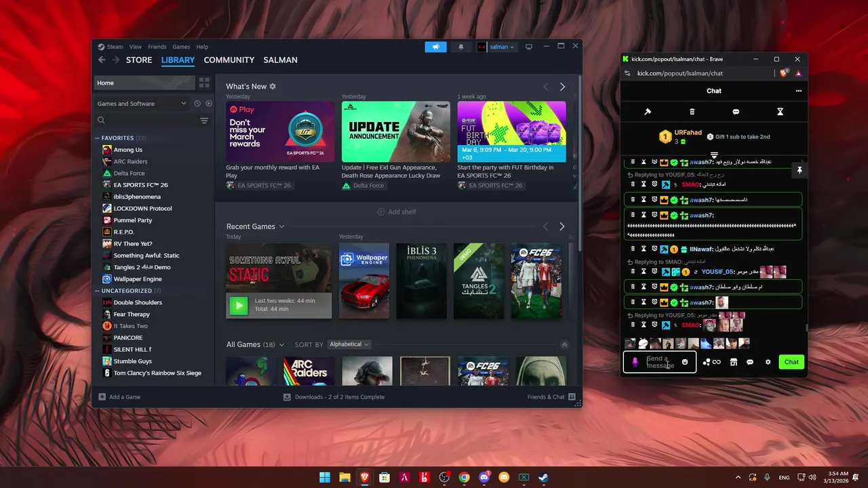Play Something Awful: Static green button
868x488 pixels.
pos(239,305)
